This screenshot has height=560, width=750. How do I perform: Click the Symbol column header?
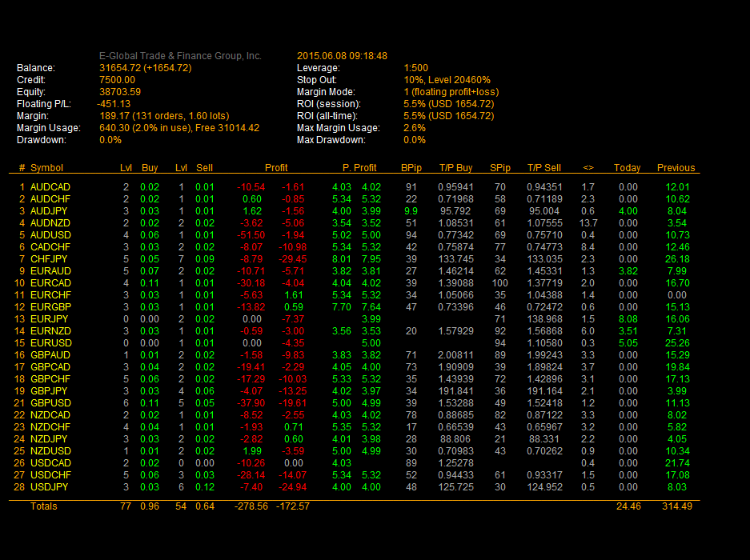coord(46,168)
